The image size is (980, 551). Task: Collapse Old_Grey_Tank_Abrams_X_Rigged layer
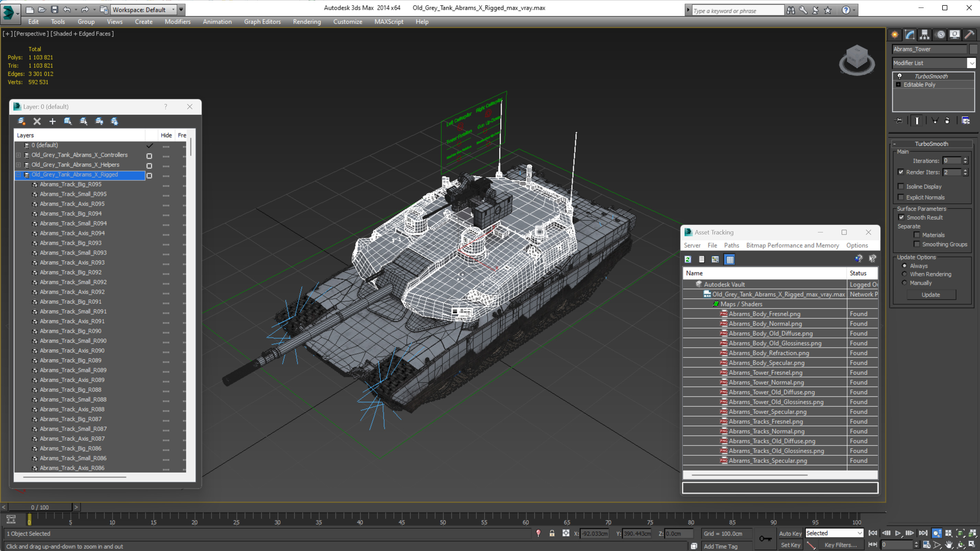[18, 174]
